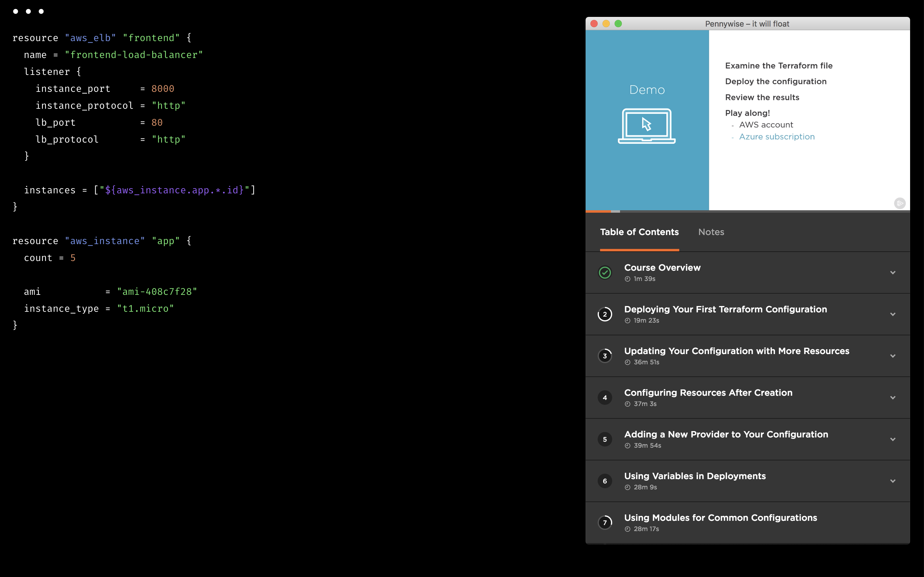Click the green zoom button of the Pennywise window
This screenshot has height=577, width=924.
pyautogui.click(x=618, y=24)
